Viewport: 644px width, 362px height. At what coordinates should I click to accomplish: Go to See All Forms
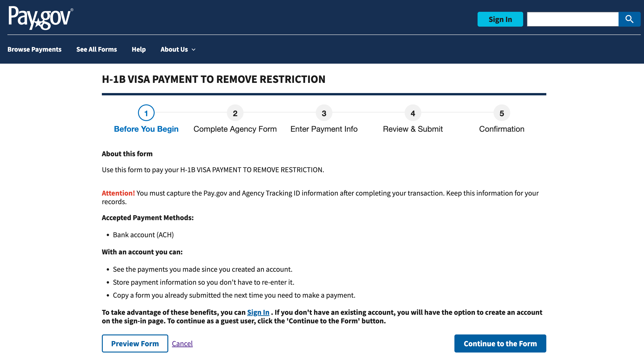coord(97,50)
